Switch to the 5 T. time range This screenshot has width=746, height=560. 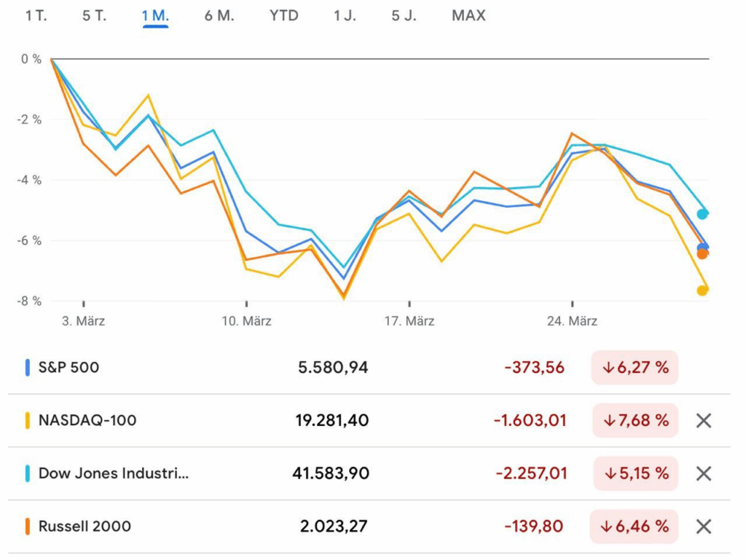coord(95,16)
